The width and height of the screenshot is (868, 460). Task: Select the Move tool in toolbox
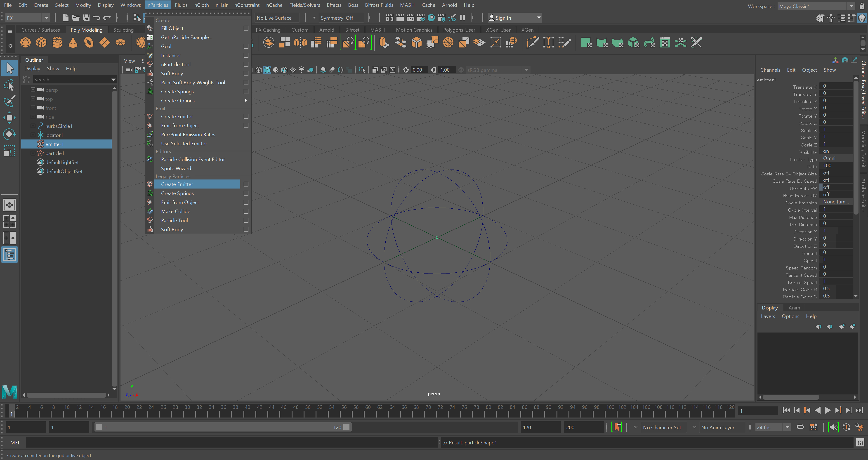[x=9, y=118]
